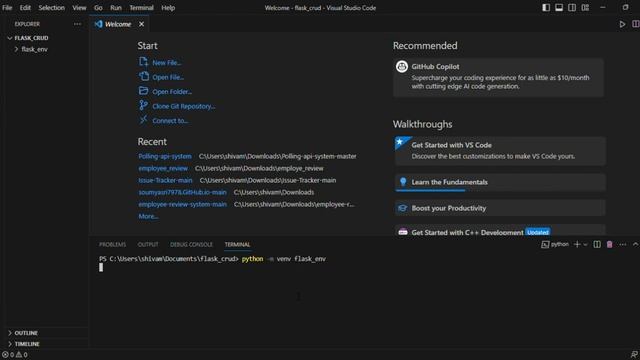Click the Open File icon
The height and width of the screenshot is (360, 640).
143,76
